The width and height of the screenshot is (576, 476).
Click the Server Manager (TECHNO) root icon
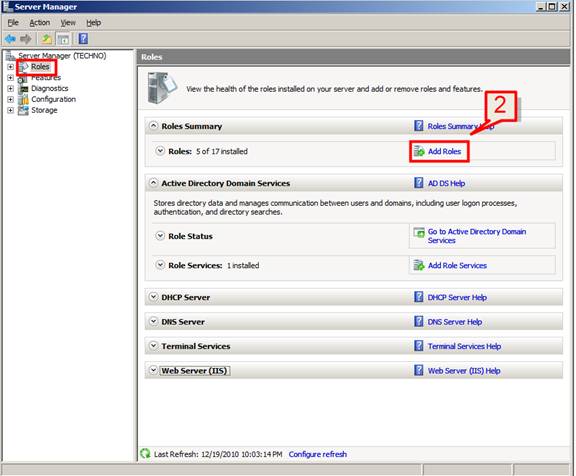[10, 55]
